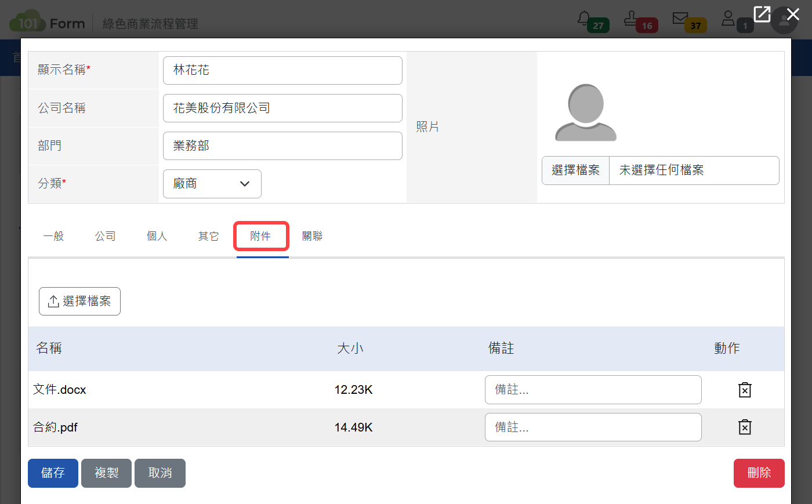Image resolution: width=812 pixels, height=504 pixels.
Task: Click the file name 合約.pdf
Action: point(56,427)
